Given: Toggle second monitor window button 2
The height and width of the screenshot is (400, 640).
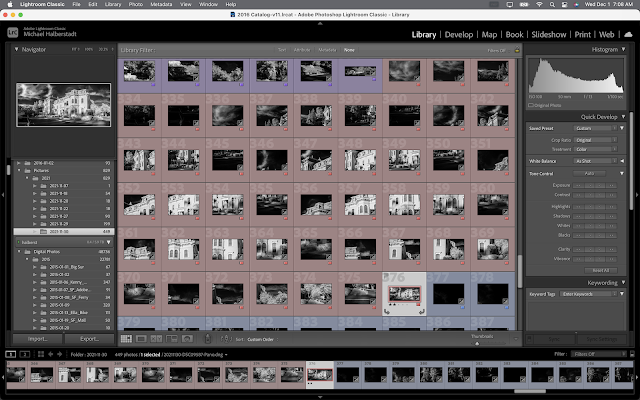Looking at the screenshot, I should pos(24,354).
